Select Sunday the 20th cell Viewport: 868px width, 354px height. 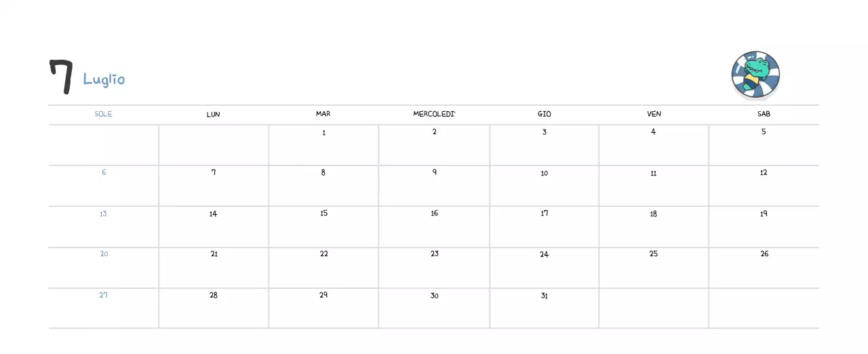(104, 267)
